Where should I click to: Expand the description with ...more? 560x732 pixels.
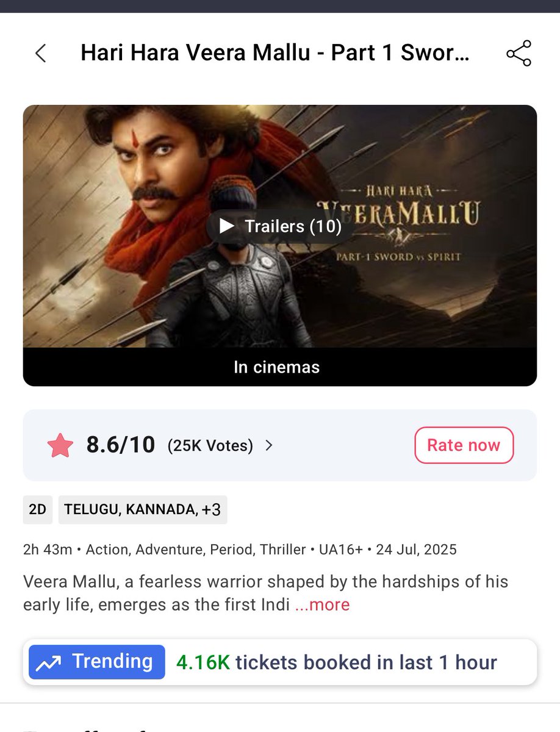[x=322, y=605]
